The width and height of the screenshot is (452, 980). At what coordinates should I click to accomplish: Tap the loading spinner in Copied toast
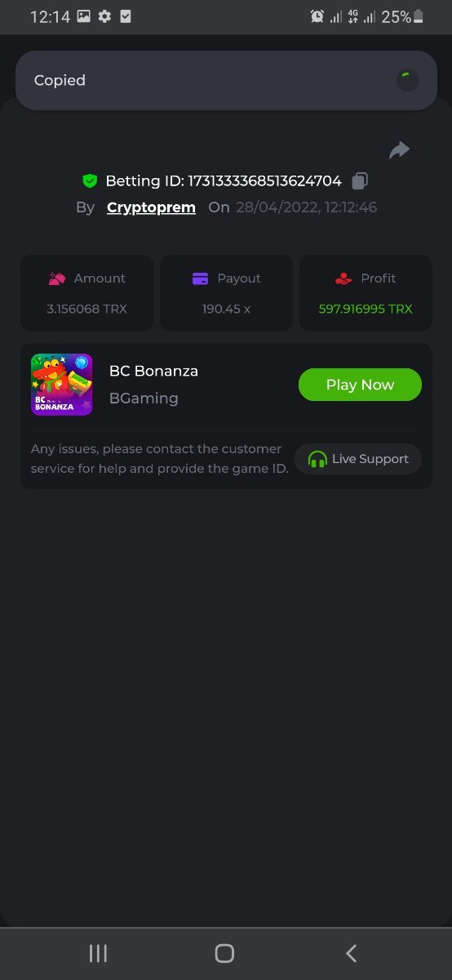pos(407,80)
